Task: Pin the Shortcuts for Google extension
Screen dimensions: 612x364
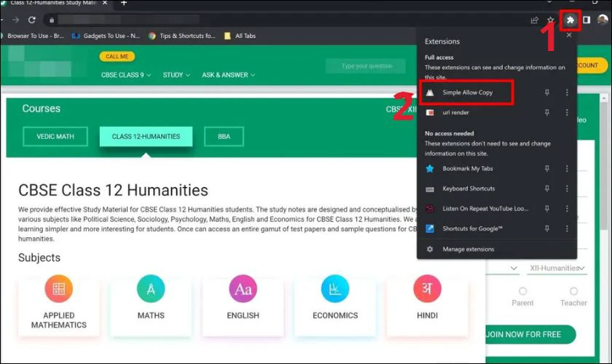Action: coord(547,229)
